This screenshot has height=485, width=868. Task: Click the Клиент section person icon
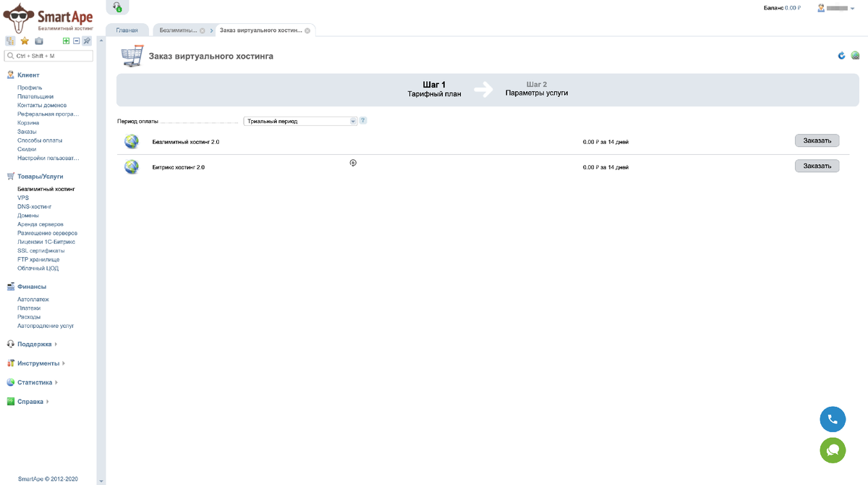11,75
